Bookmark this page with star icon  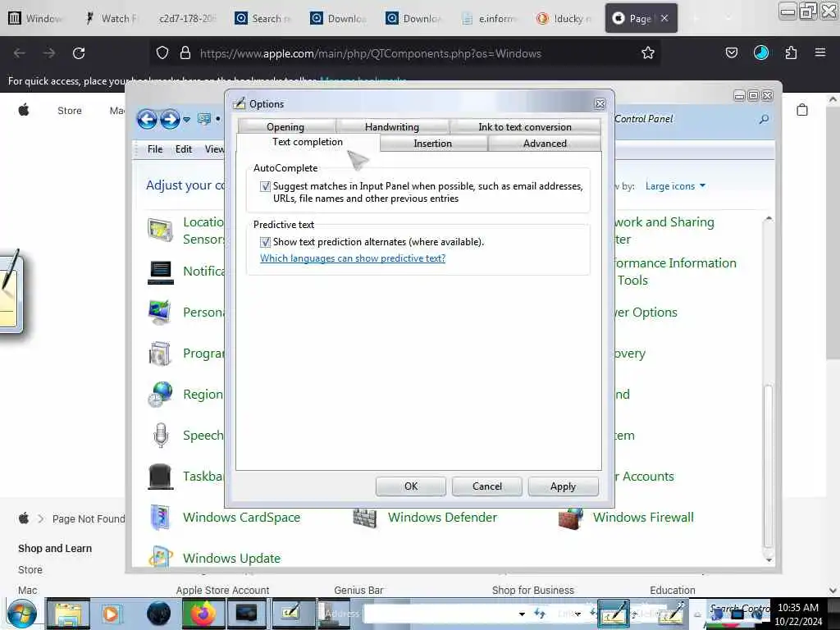[x=648, y=53]
